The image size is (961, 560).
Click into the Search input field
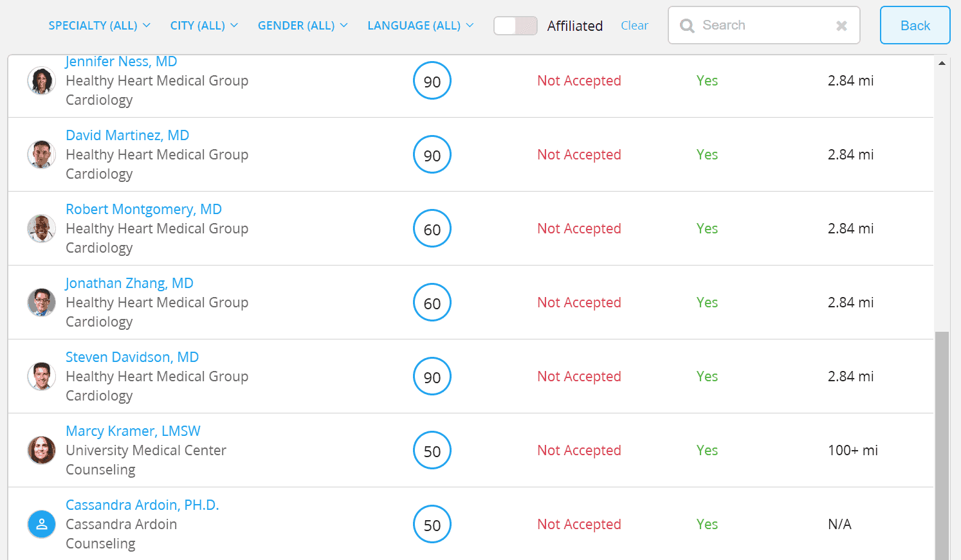764,25
